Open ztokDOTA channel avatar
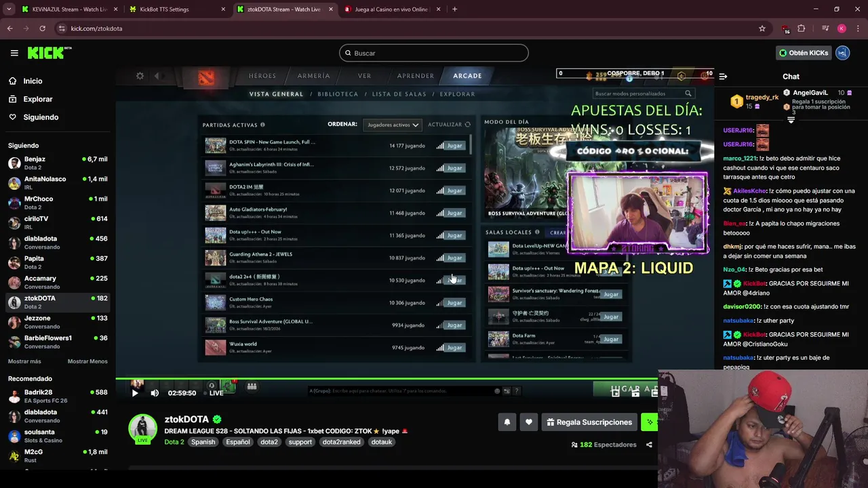This screenshot has height=488, width=868. click(142, 428)
